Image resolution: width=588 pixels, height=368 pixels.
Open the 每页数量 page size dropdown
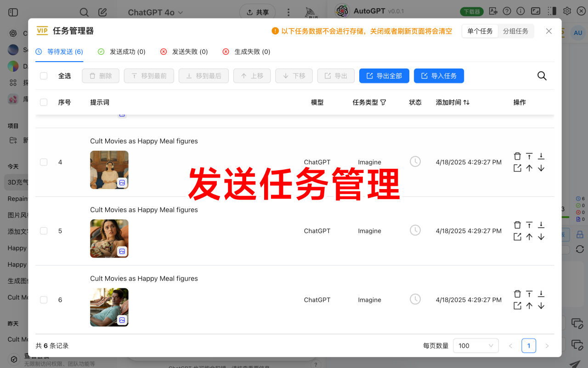tap(476, 345)
